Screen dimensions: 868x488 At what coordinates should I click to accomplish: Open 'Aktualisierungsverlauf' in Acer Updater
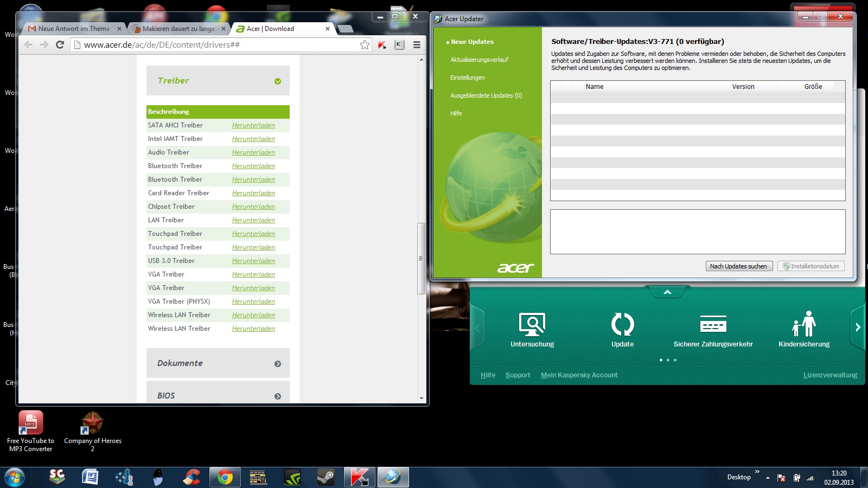(479, 60)
